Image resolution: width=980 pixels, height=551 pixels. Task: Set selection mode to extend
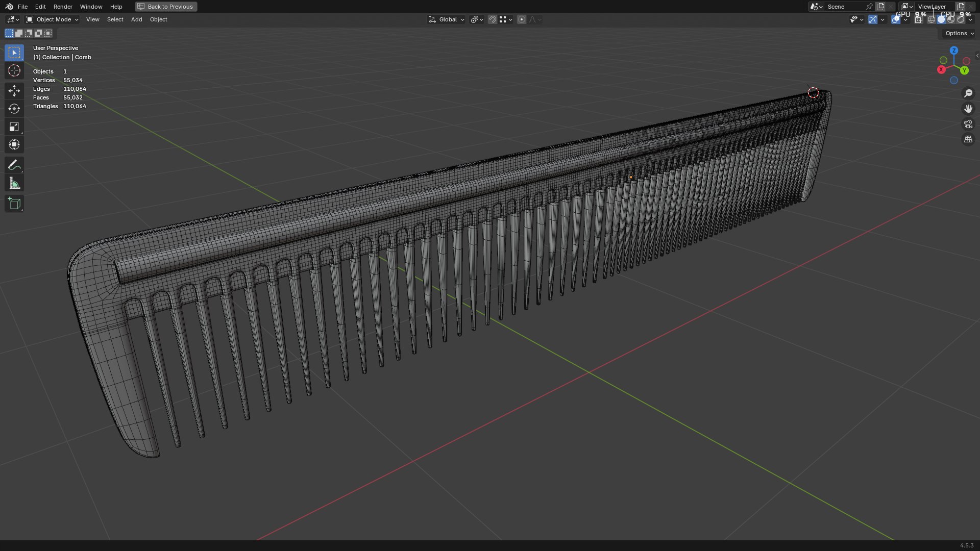(19, 33)
